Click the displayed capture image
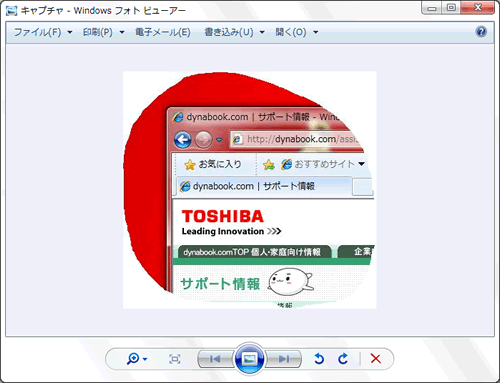This screenshot has height=383, width=500. (250, 190)
